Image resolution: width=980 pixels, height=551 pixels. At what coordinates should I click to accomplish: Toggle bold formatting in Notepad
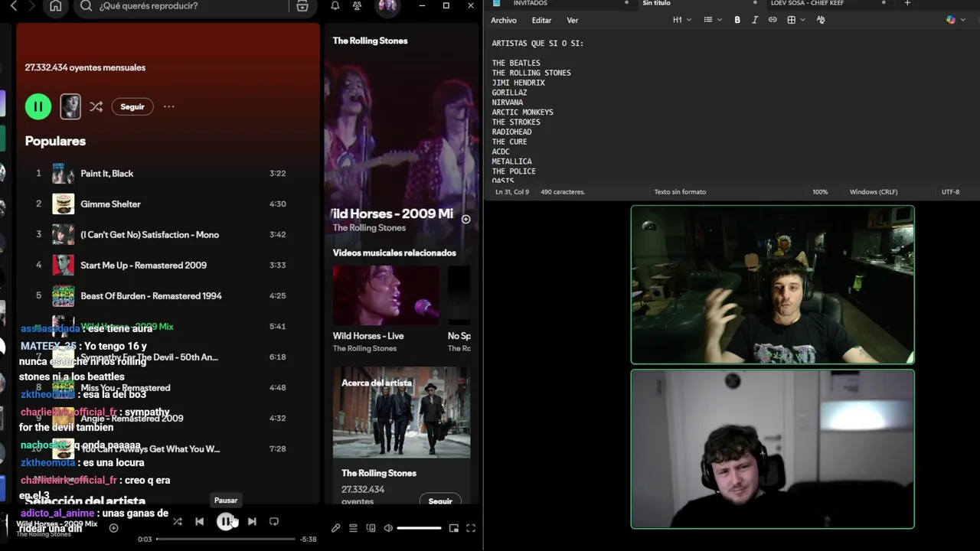(x=737, y=20)
